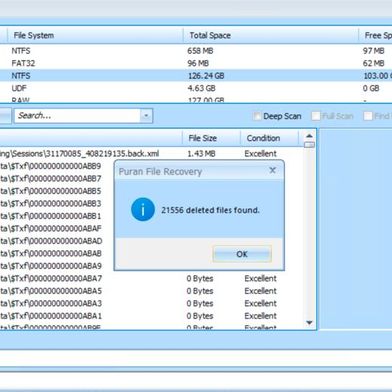Sort by the File Size column header
The width and height of the screenshot is (392, 392).
point(211,138)
